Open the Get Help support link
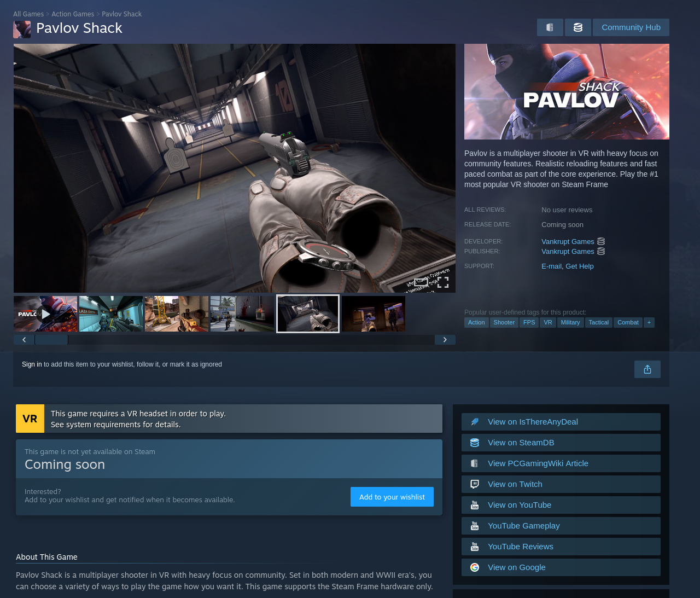Viewport: 700px width, 598px height. pyautogui.click(x=580, y=266)
